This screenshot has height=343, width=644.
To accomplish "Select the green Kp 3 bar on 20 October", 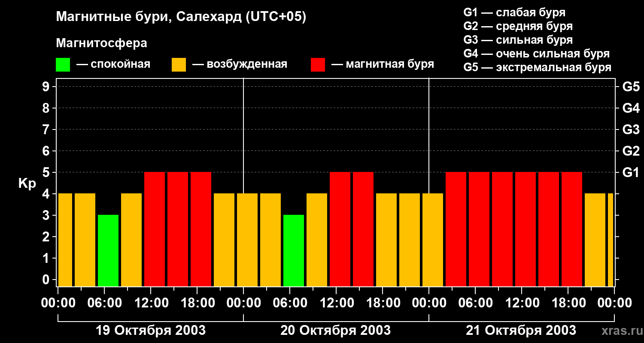I will click(294, 250).
